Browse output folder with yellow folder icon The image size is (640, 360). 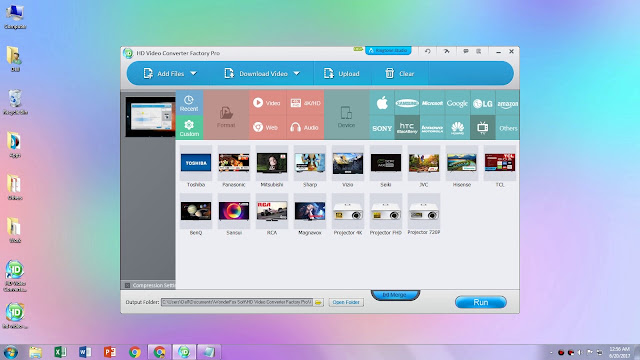click(318, 302)
